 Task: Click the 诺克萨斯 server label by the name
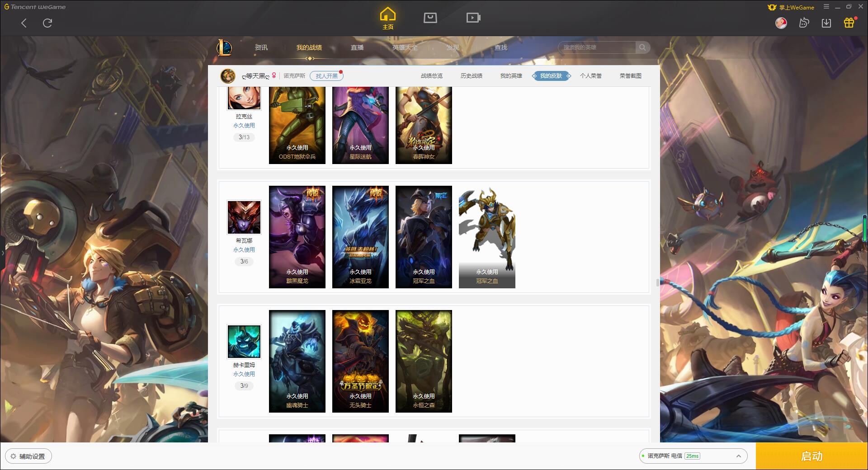(x=294, y=76)
